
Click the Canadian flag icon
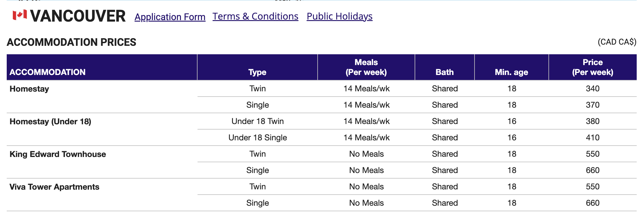point(20,15)
